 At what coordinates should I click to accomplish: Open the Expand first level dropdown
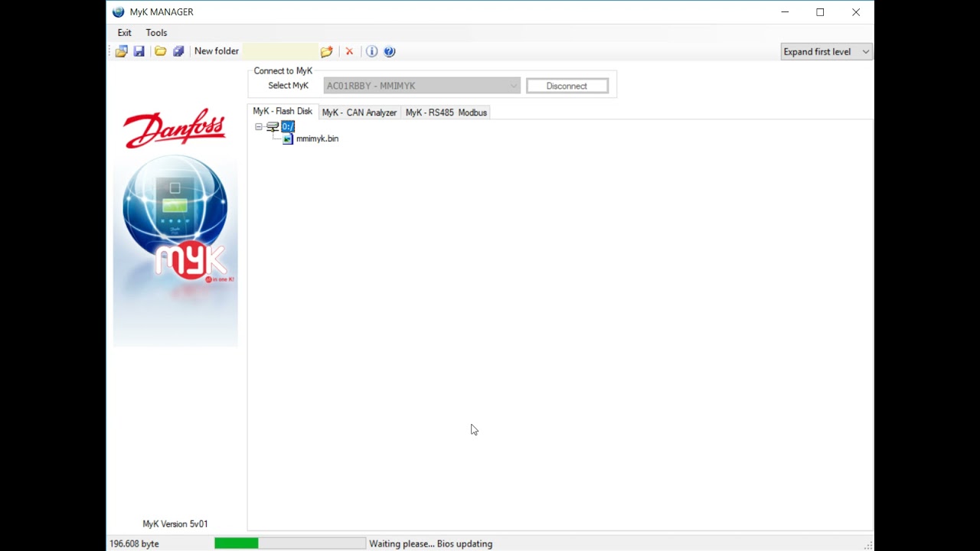(827, 51)
